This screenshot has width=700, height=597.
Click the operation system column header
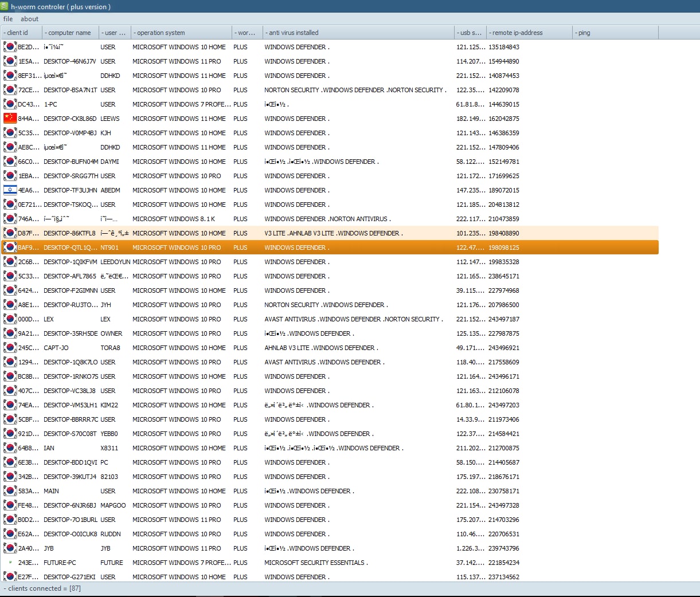(x=181, y=33)
